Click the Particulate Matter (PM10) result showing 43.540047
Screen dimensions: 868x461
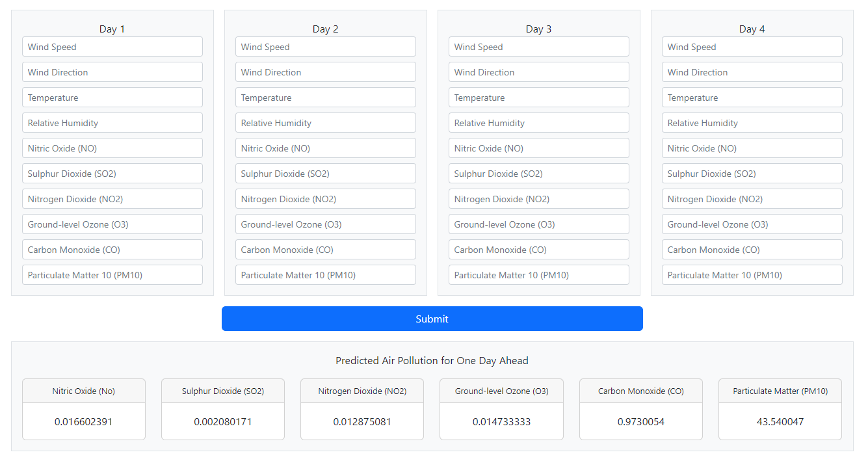780,421
